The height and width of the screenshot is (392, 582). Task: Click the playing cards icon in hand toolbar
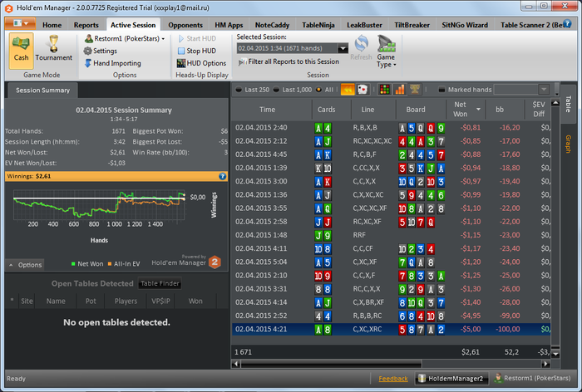pos(363,90)
